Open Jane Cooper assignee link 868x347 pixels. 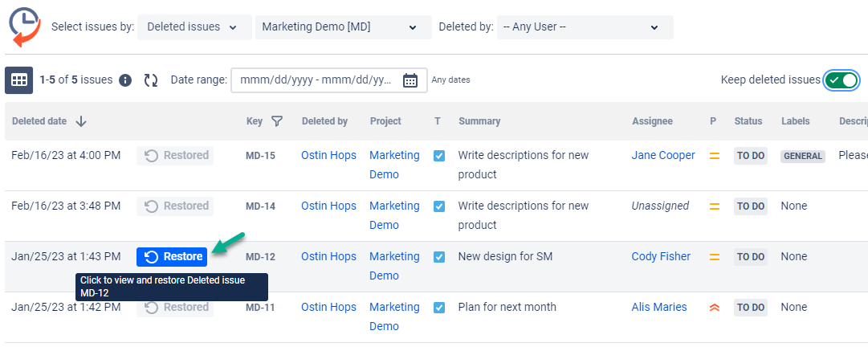click(663, 156)
